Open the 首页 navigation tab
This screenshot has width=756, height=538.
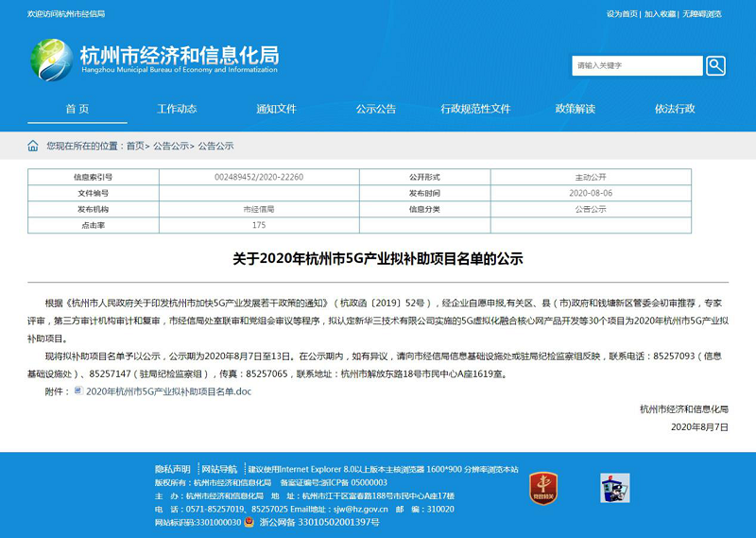(x=77, y=109)
